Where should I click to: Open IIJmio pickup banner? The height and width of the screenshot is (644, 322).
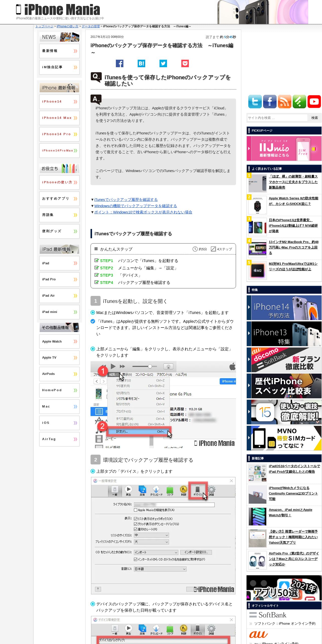(284, 148)
